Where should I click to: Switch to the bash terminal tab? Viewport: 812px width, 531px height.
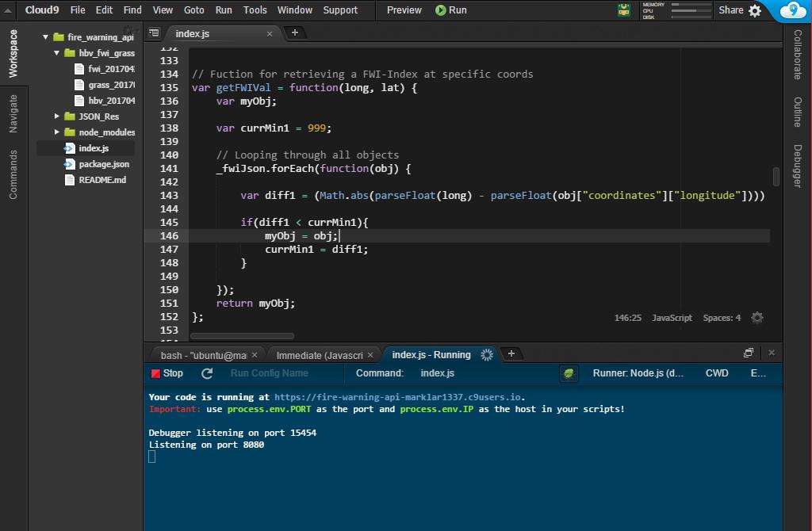tap(204, 355)
